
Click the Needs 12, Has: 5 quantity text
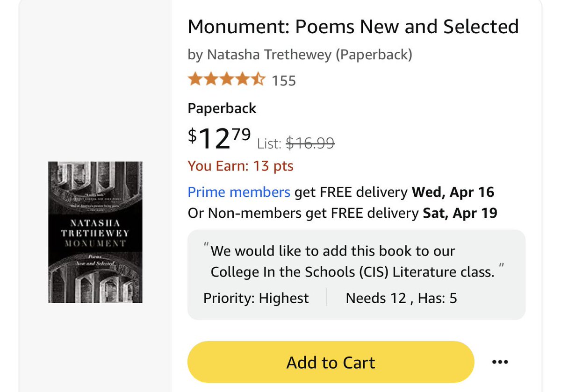(401, 298)
